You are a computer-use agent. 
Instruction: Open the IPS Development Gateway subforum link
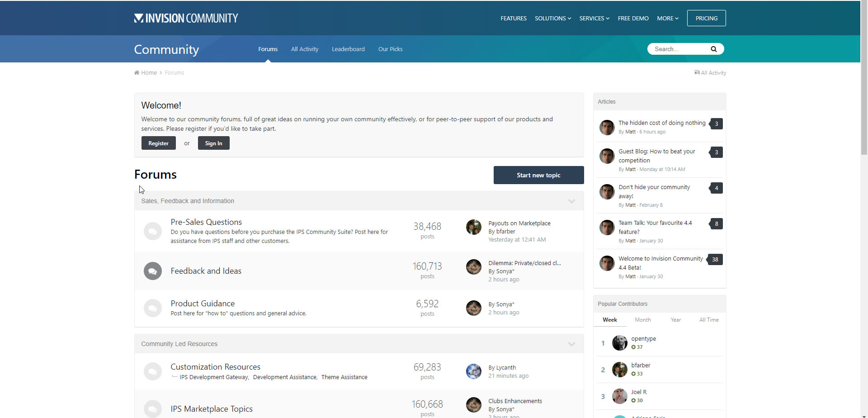click(x=214, y=377)
